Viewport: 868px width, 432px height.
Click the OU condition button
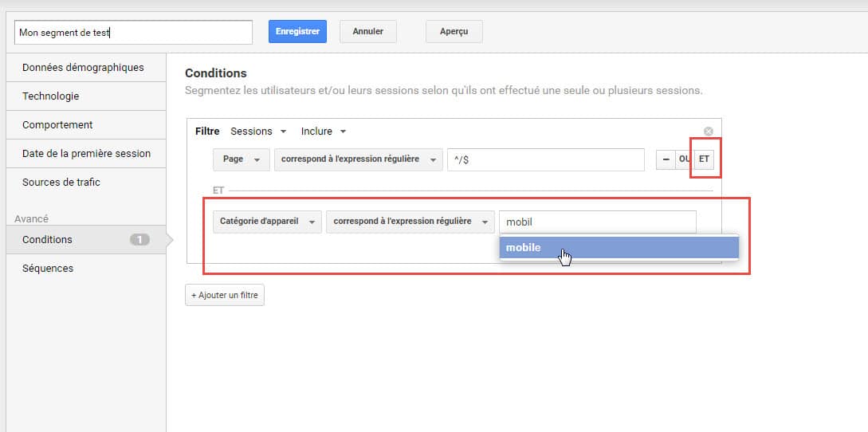tap(684, 159)
